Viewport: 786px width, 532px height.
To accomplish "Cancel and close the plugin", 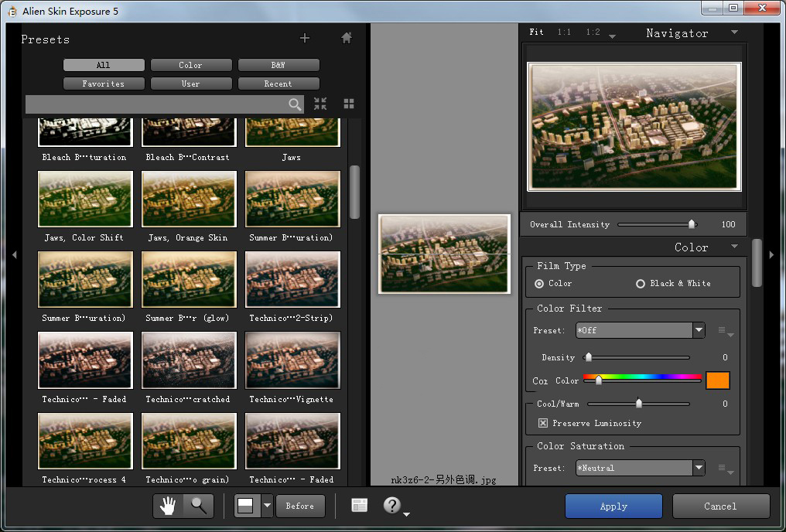I will coord(720,506).
